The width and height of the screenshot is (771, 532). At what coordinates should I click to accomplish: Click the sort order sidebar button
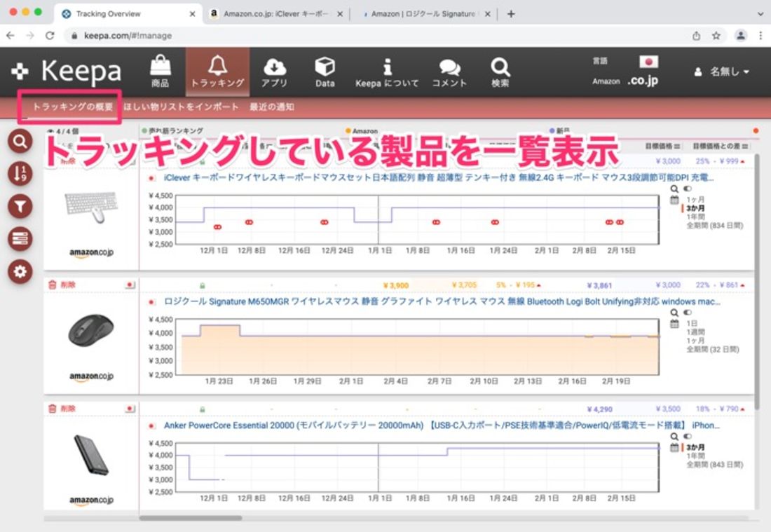(20, 174)
